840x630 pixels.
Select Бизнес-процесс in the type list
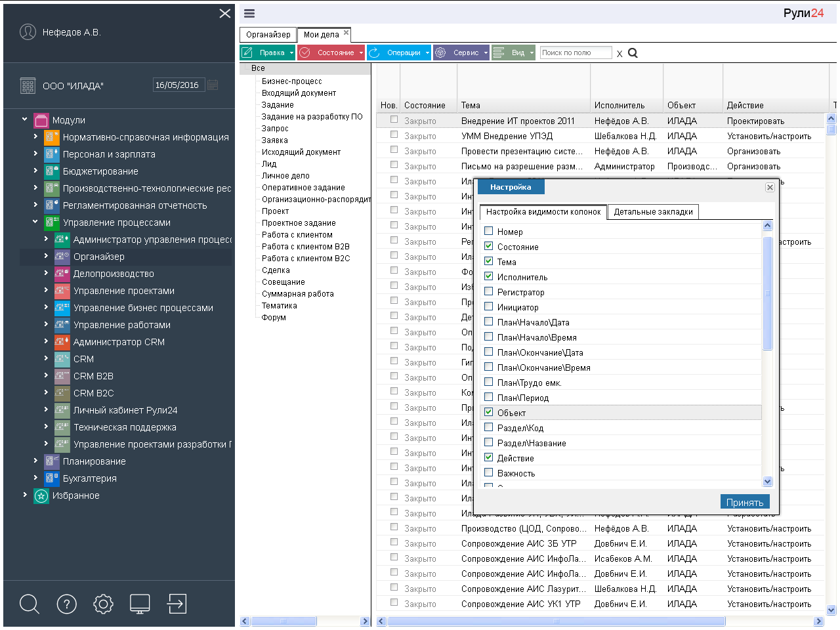pos(291,81)
